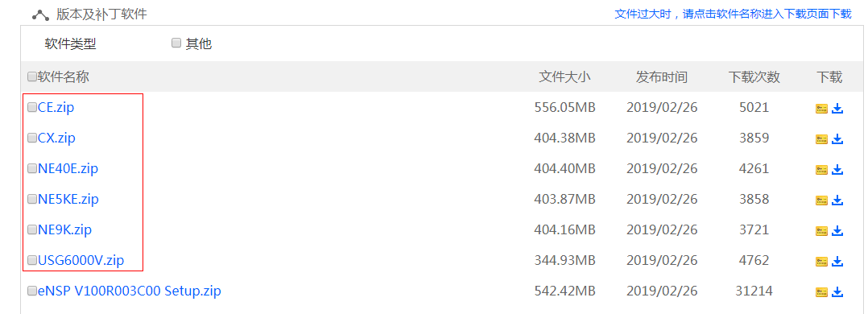
Task: Click the yellow key icon for CE.zip
Action: click(x=821, y=109)
